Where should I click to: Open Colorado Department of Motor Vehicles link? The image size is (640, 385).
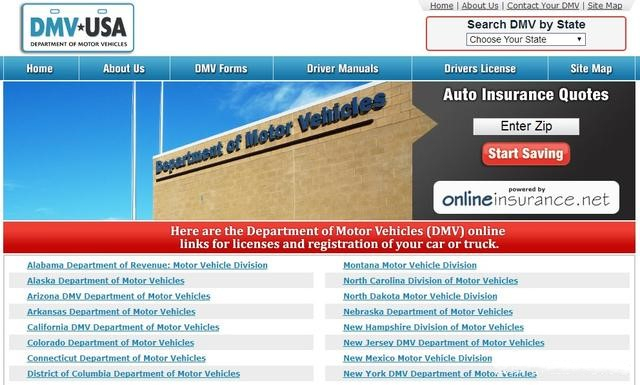pyautogui.click(x=111, y=343)
